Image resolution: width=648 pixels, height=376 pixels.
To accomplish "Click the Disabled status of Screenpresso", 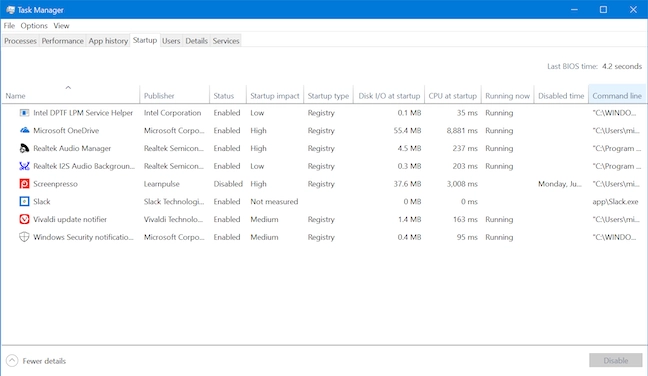I will tap(228, 184).
